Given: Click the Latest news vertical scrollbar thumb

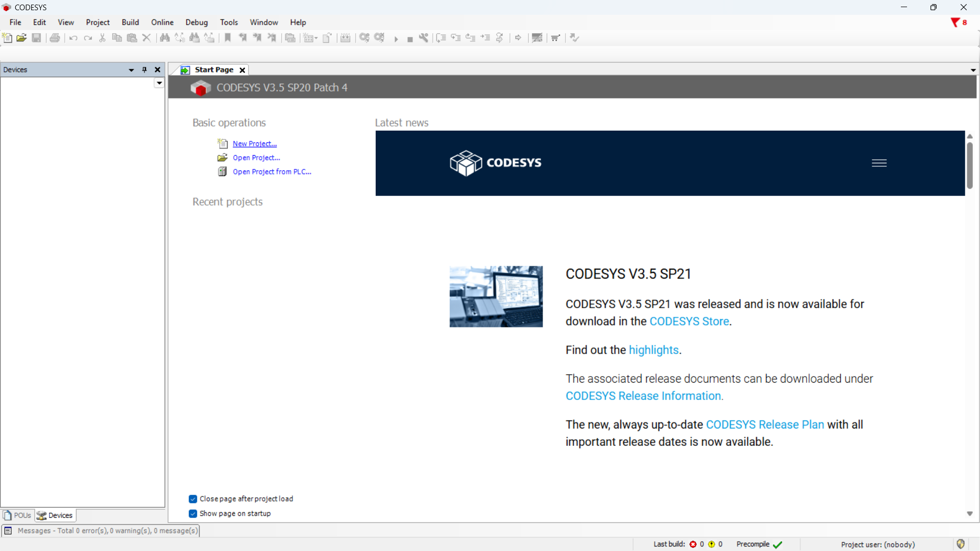Looking at the screenshot, I should [970, 166].
